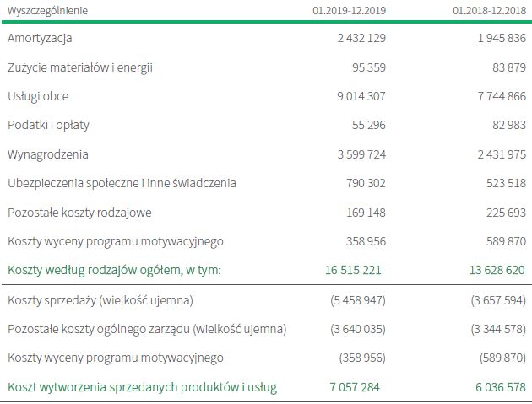532x404 pixels.
Task: Click the Amortyzacja row label
Action: coord(40,38)
